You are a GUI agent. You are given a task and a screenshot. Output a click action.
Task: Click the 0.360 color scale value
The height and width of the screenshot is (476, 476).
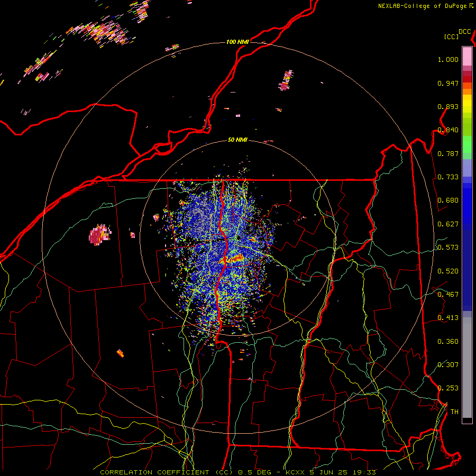click(448, 342)
